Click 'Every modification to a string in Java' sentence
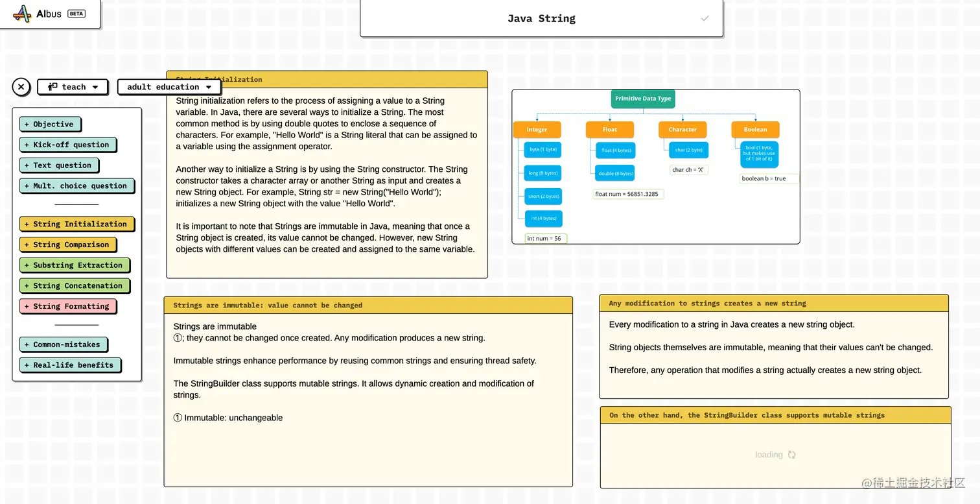This screenshot has height=504, width=980. 732,324
